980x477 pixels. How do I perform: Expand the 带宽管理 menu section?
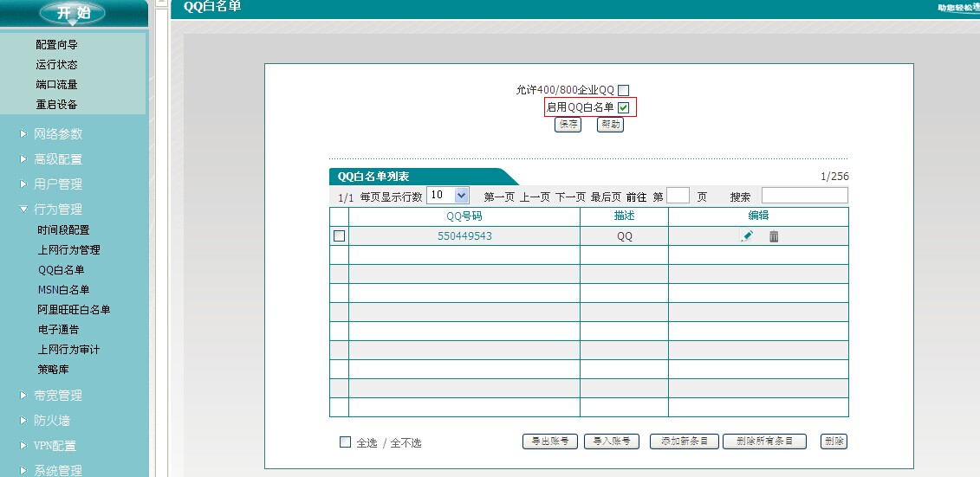(58, 396)
